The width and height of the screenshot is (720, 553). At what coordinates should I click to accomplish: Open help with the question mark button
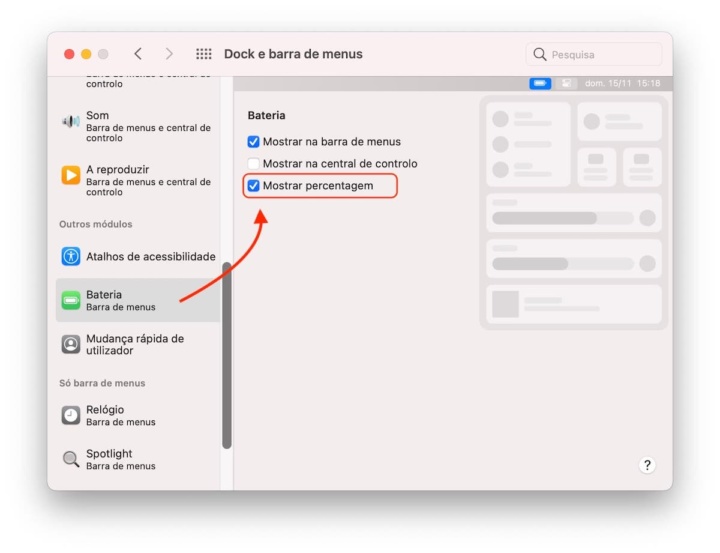click(647, 465)
